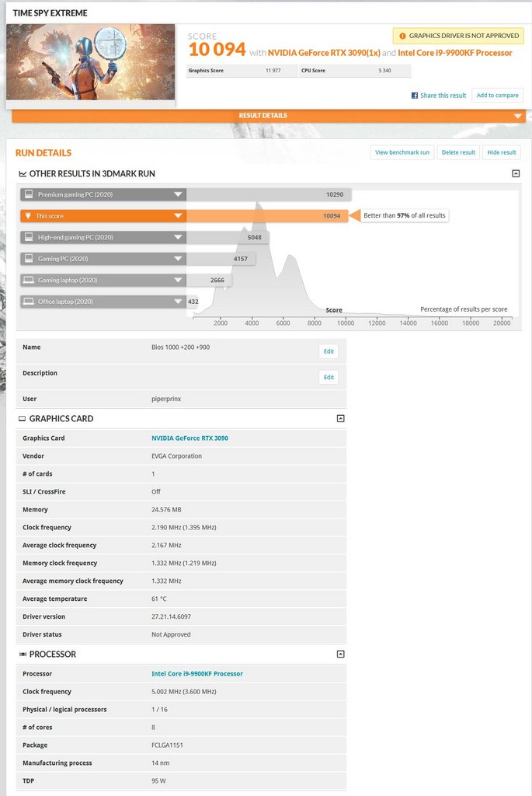Click the Run Details heading
This screenshot has width=532, height=796.
(43, 153)
